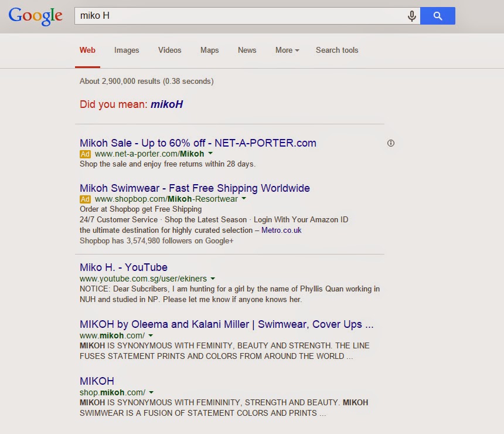Viewport: 504px width, 434px height.
Task: Click 'About 2,900,000 results (0.38 seconds)' text
Action: tap(147, 81)
